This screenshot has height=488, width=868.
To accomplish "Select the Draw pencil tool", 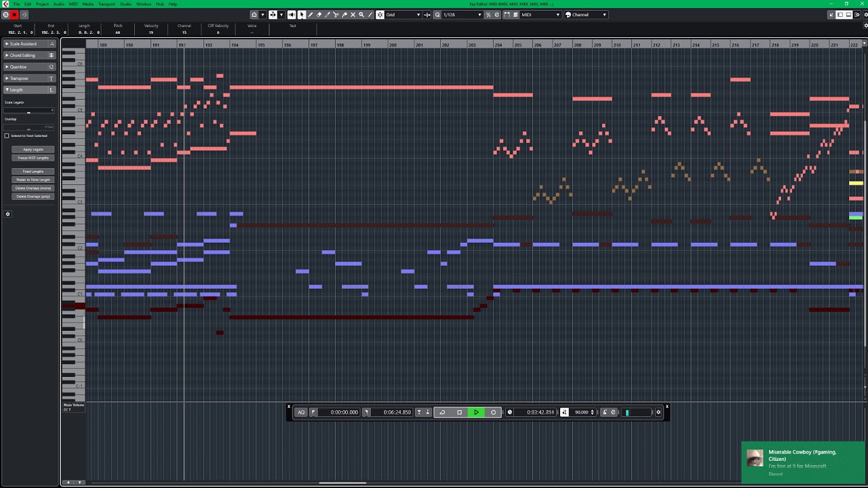I will coord(311,14).
